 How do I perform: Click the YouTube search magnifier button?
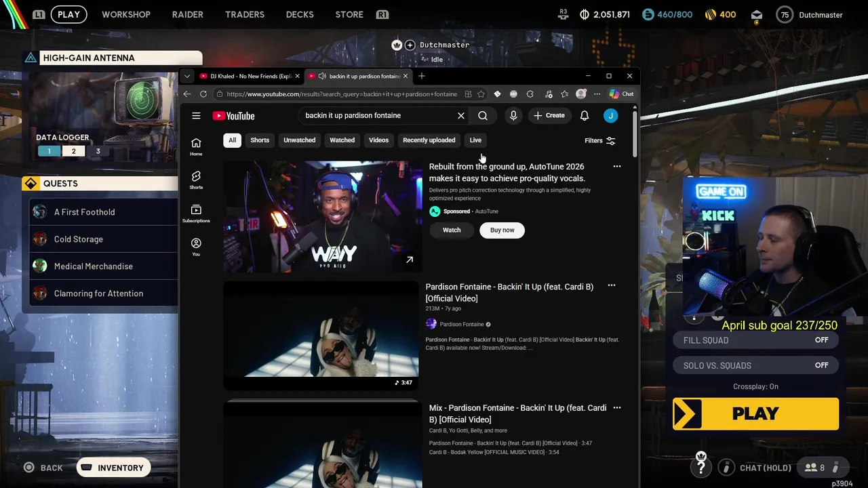click(x=483, y=116)
